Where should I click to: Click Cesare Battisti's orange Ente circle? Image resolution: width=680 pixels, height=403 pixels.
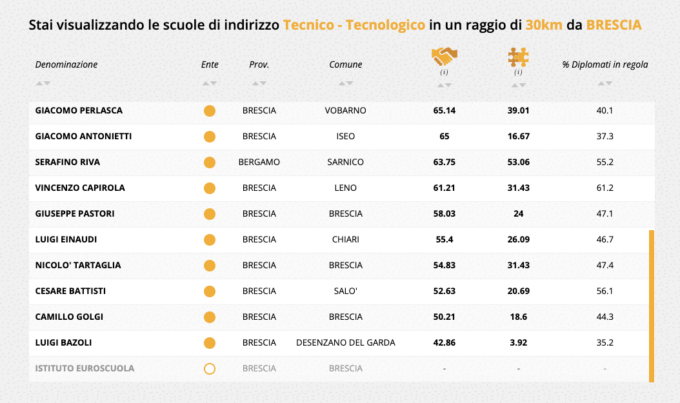click(210, 291)
